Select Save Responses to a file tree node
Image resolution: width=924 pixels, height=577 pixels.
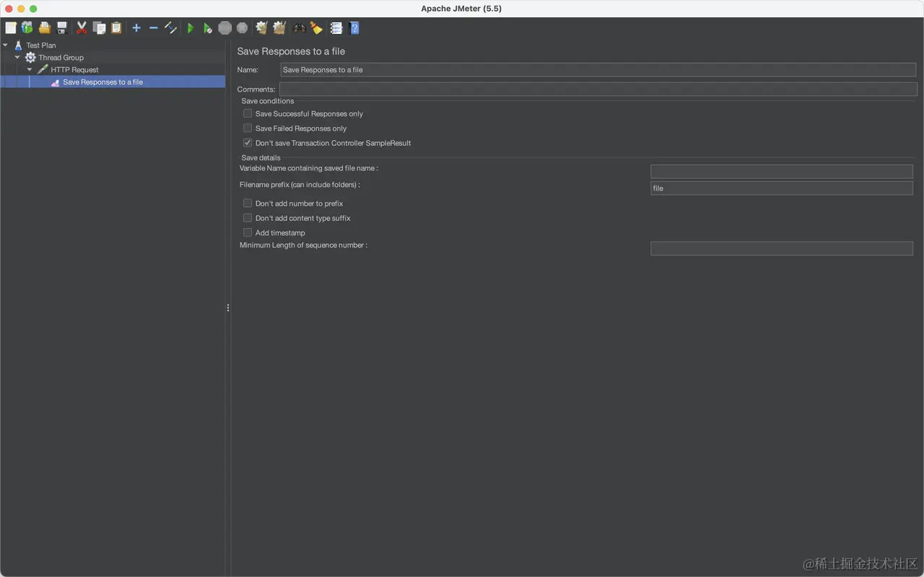click(x=103, y=82)
